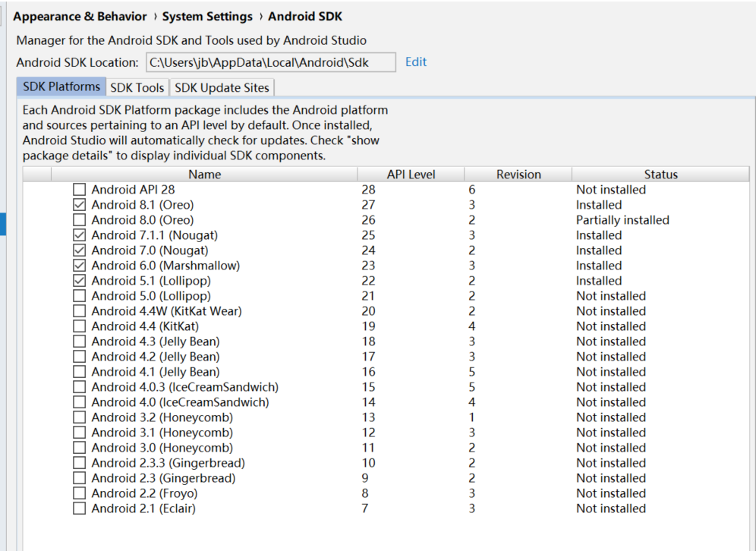Enable Android 2.2 (Froyo) checkbox

[x=80, y=493]
